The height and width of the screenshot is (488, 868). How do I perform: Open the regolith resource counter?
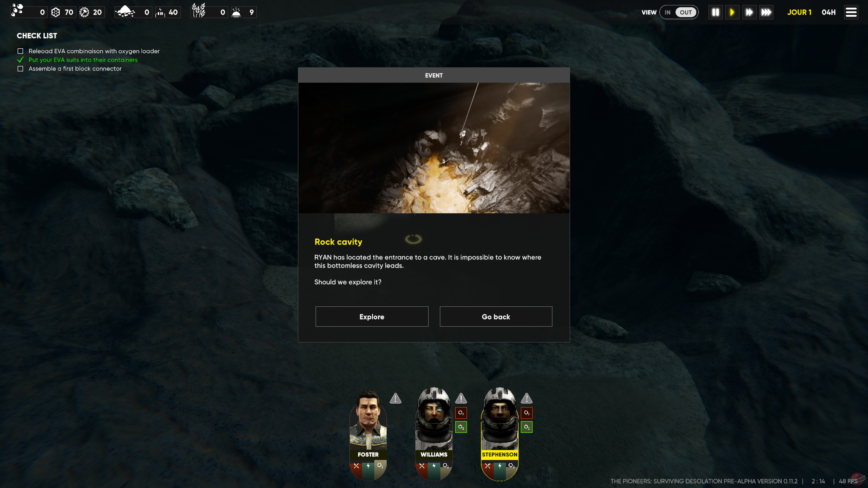[125, 12]
